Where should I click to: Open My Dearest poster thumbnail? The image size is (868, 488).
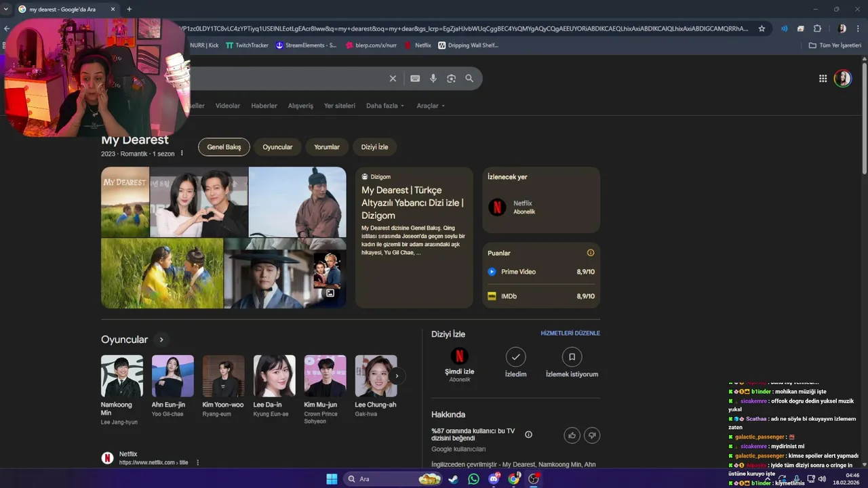[125, 202]
